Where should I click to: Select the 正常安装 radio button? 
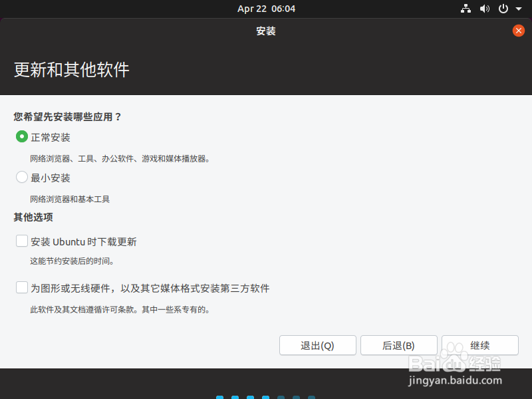pyautogui.click(x=22, y=137)
